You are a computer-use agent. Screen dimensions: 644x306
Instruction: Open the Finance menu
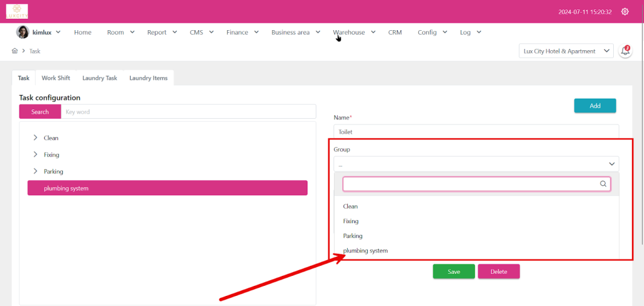(242, 32)
